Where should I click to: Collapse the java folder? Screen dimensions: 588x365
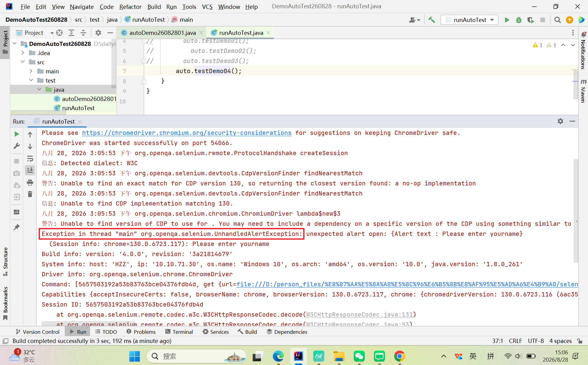39,89
